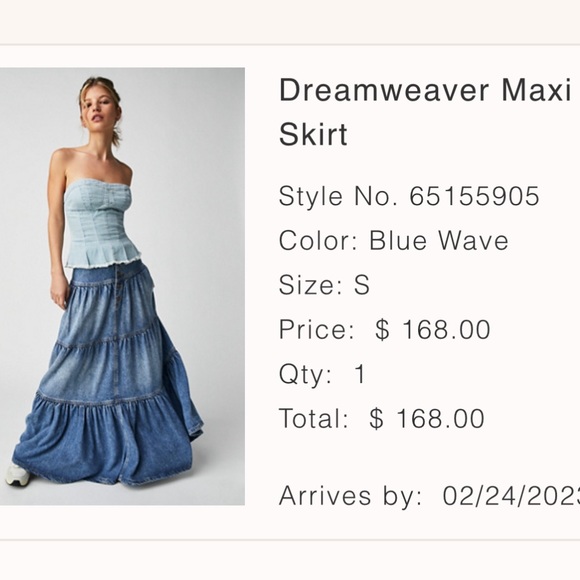Click the Color: Blue Wave line
Image resolution: width=580 pixels, height=580 pixels.
tap(394, 240)
